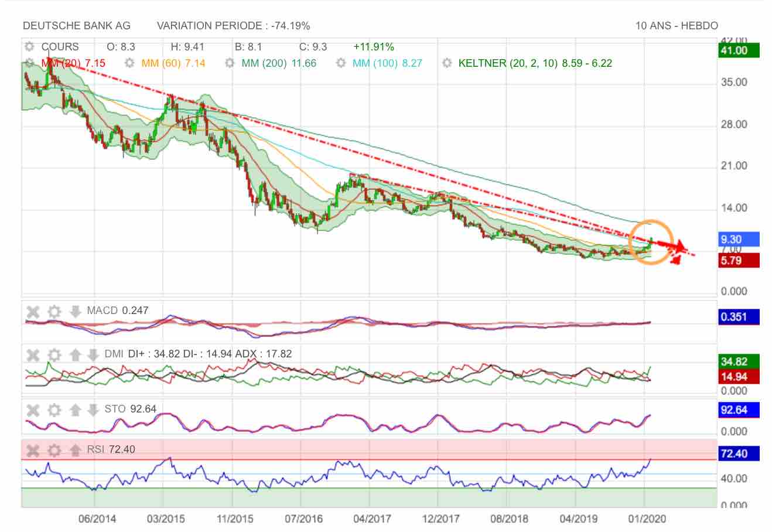This screenshot has height=532, width=772.
Task: Click the MM (60) 7.14 legend
Action: click(173, 63)
